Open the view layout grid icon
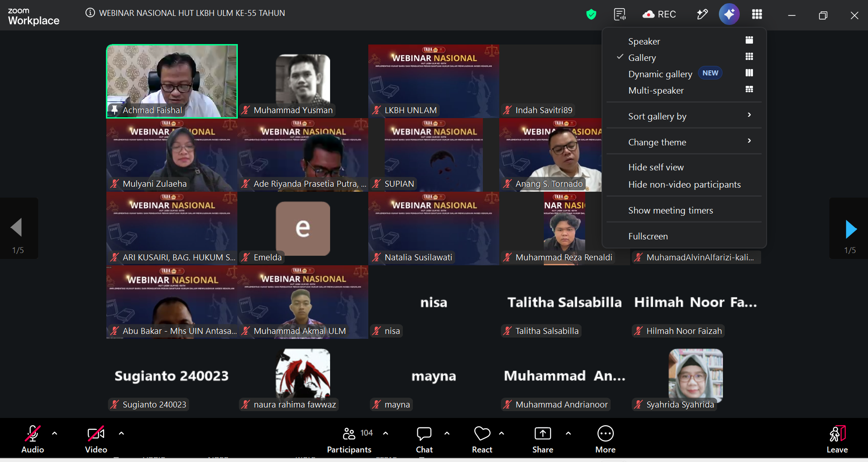The width and height of the screenshot is (868, 462). click(x=757, y=15)
